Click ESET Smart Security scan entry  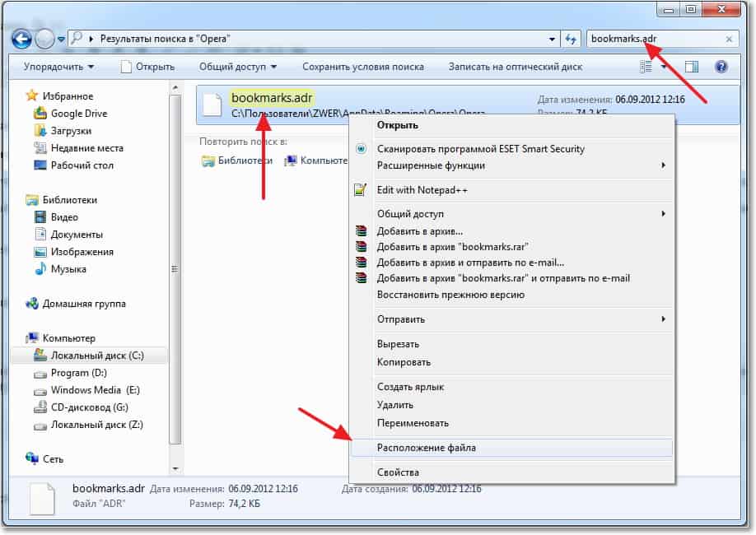point(480,149)
